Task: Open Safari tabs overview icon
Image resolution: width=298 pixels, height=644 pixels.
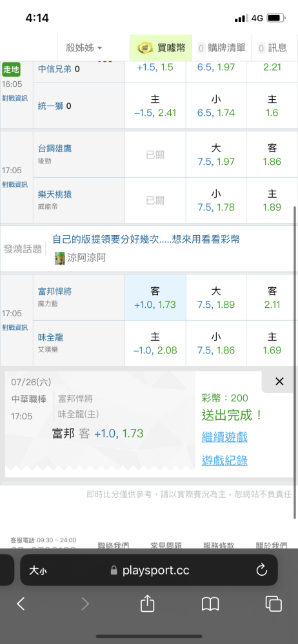Action: pyautogui.click(x=273, y=604)
